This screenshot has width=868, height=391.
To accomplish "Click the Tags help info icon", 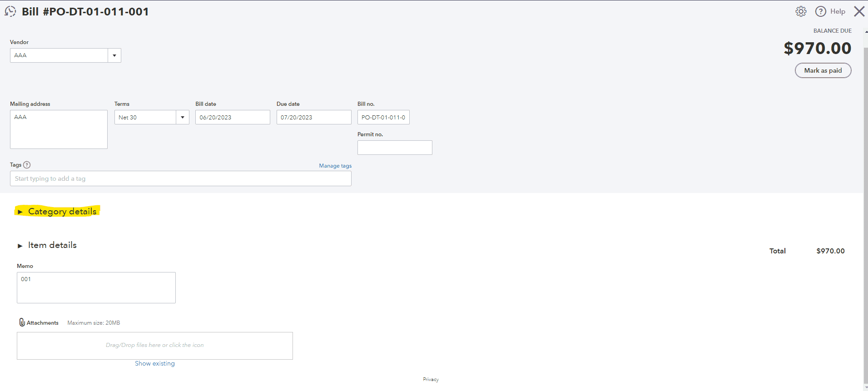I will (x=27, y=165).
